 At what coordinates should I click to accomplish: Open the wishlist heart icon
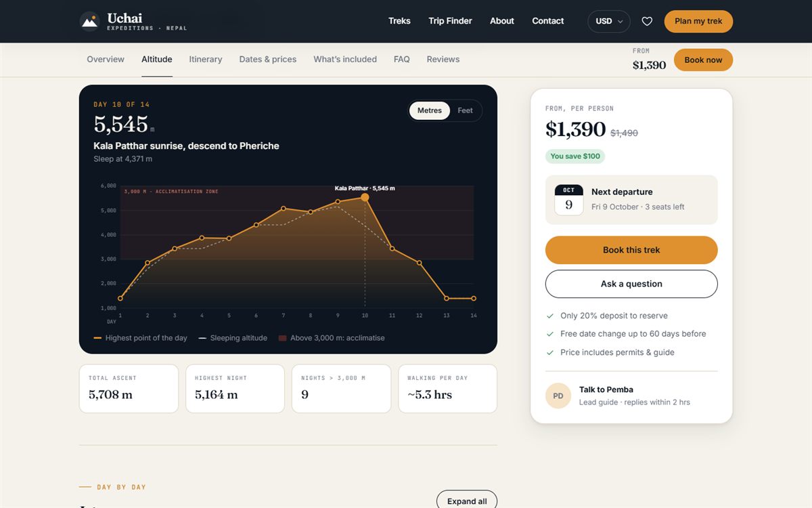point(647,21)
